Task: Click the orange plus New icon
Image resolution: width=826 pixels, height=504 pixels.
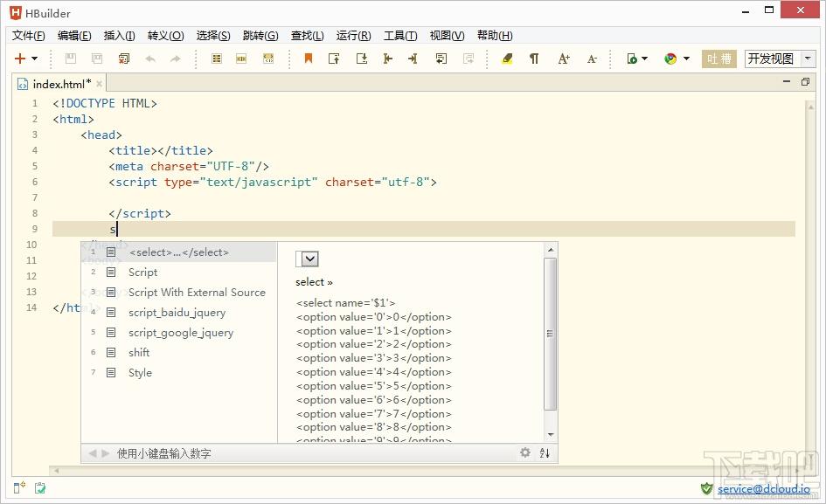Action: point(20,59)
